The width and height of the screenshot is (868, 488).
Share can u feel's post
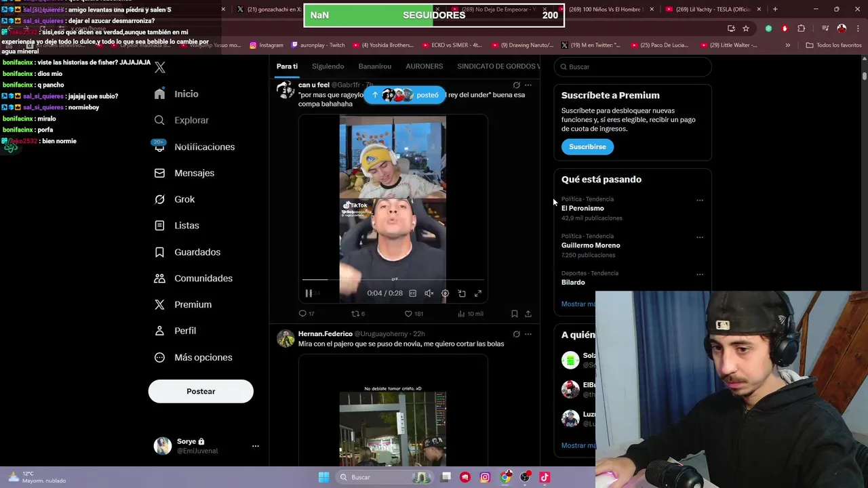point(528,314)
